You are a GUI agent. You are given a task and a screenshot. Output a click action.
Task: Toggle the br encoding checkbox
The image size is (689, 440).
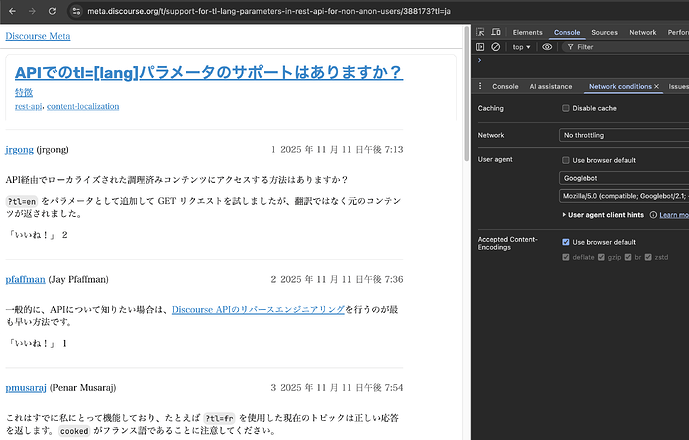[628, 257]
